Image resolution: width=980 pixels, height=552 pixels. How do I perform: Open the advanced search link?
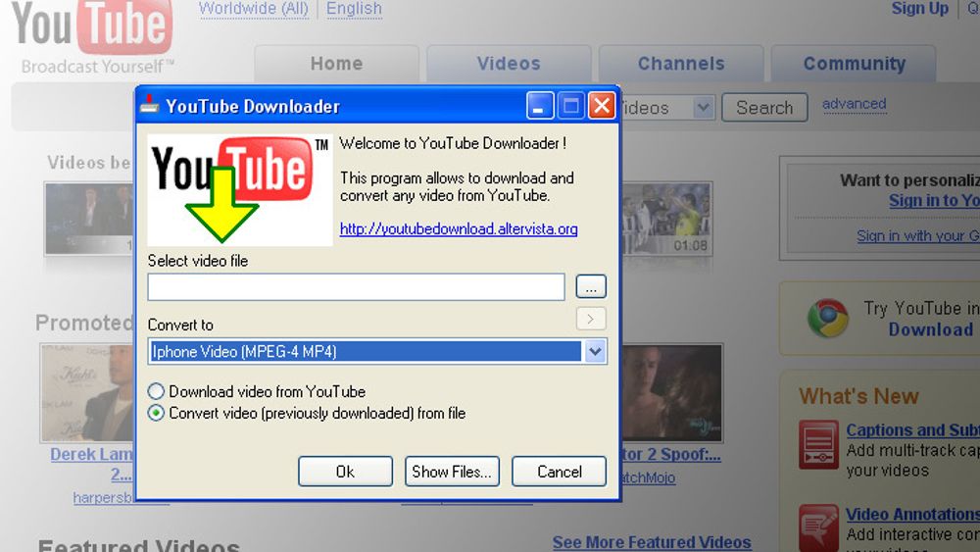click(x=854, y=104)
